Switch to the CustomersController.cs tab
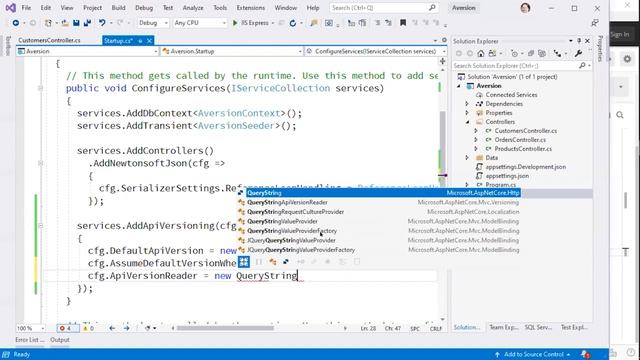The image size is (640, 360). coord(49,40)
